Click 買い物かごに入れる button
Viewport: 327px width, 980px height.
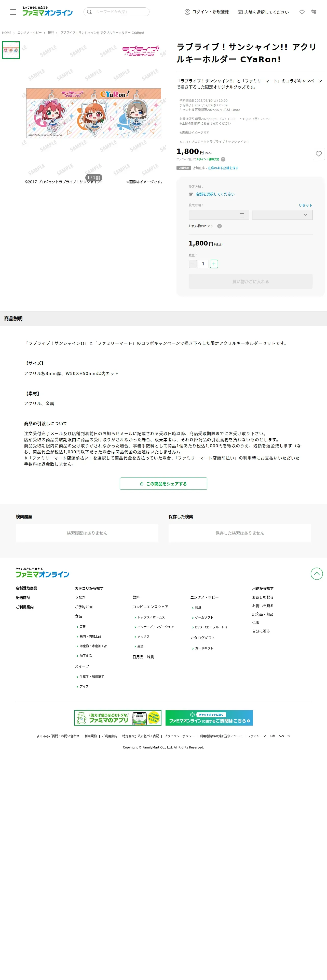coord(251,282)
